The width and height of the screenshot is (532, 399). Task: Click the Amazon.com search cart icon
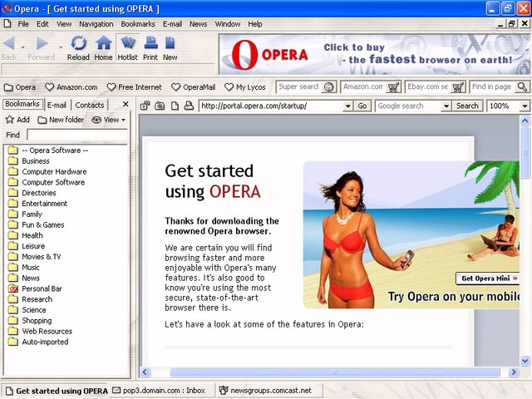click(393, 87)
